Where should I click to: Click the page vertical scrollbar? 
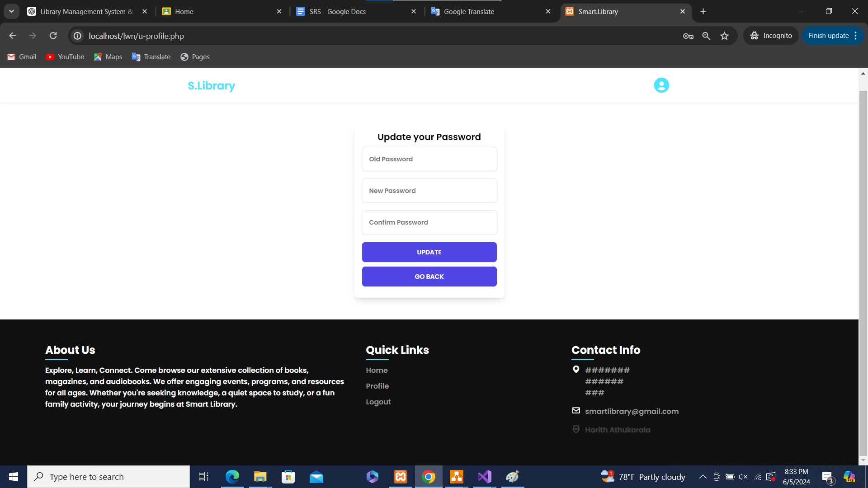pyautogui.click(x=863, y=271)
